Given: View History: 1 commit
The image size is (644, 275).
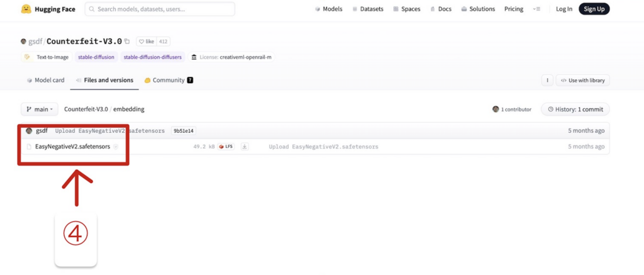Looking at the screenshot, I should point(575,109).
